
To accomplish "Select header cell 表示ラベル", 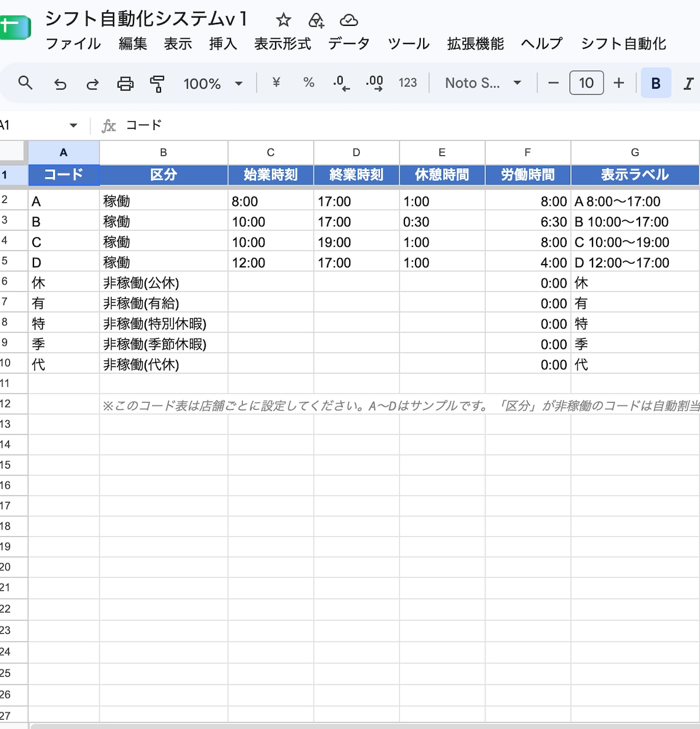I will point(635,175).
